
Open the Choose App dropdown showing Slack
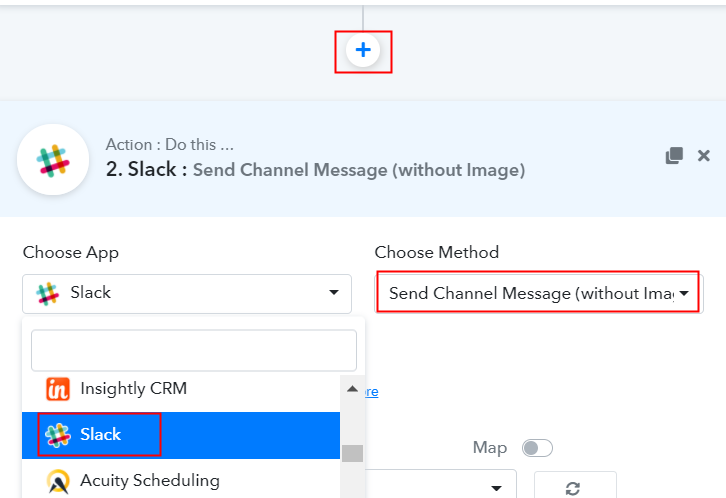pos(187,293)
